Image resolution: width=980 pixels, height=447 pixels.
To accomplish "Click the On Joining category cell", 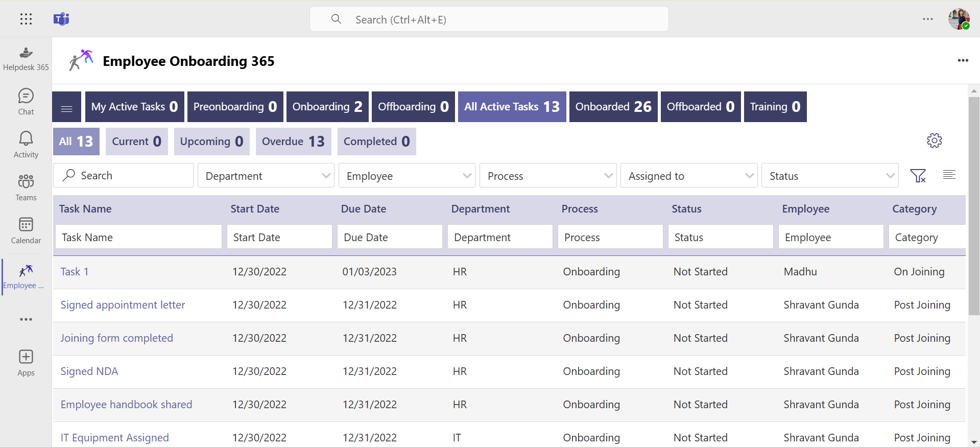I will click(919, 272).
